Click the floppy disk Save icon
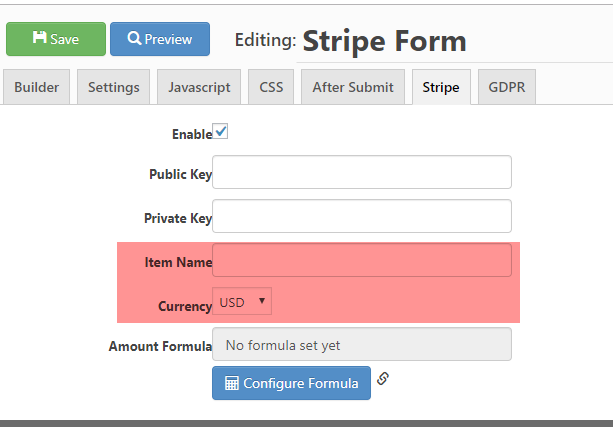This screenshot has height=427, width=613. (39, 38)
